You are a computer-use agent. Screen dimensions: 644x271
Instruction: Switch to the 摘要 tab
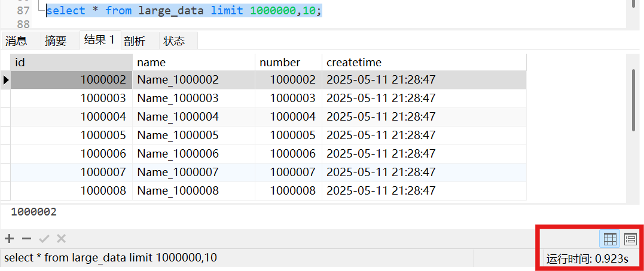point(56,41)
